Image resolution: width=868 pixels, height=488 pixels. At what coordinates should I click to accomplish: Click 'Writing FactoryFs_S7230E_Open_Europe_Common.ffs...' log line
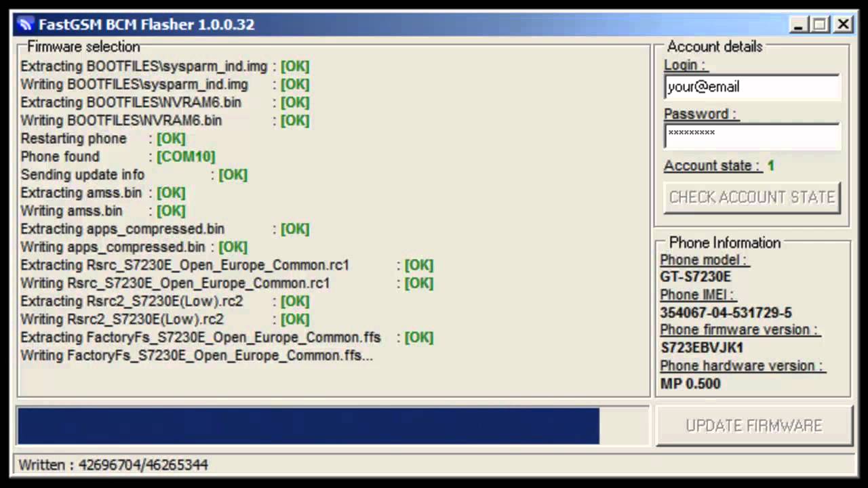[197, 356]
